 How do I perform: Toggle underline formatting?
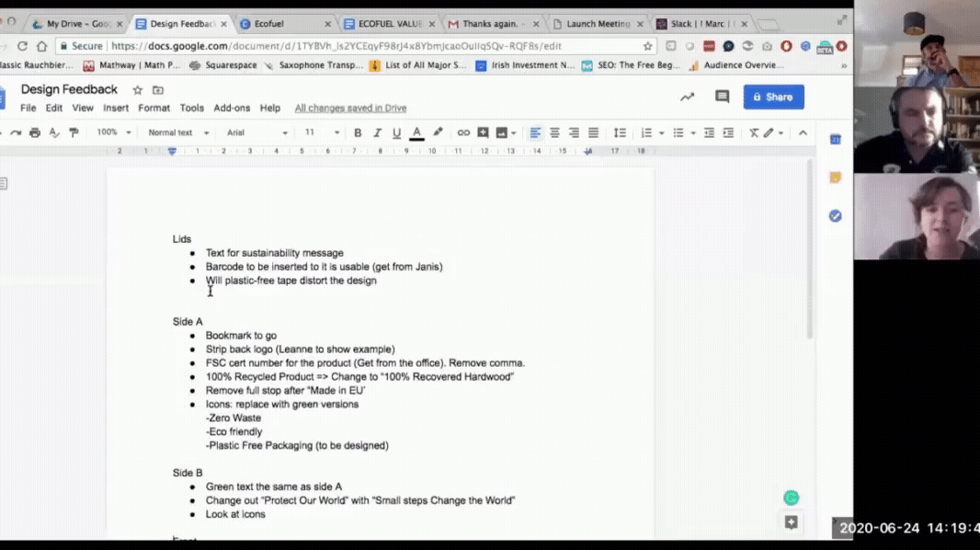click(396, 132)
